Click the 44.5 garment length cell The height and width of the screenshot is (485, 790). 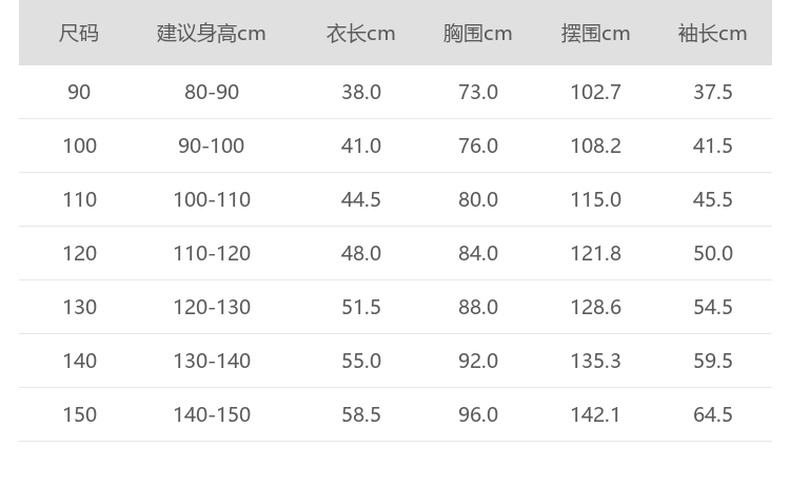coord(361,200)
